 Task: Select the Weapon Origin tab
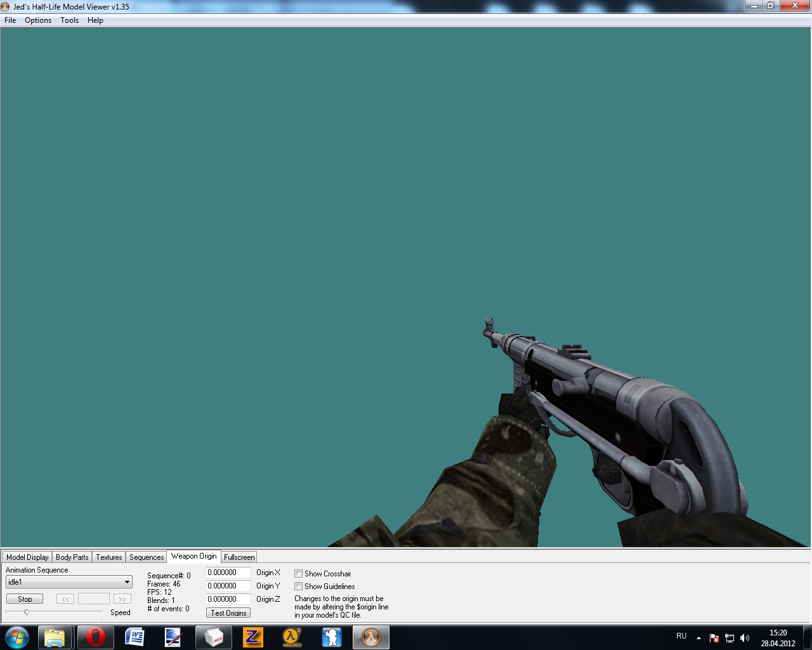pyautogui.click(x=193, y=556)
